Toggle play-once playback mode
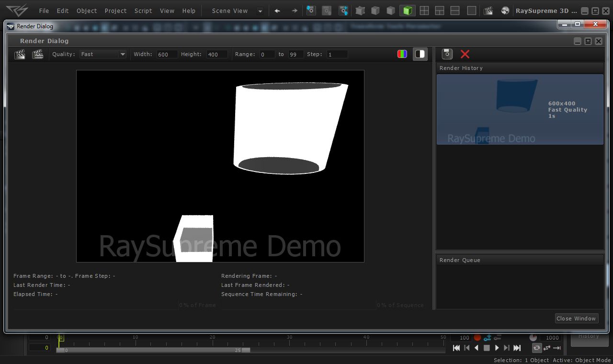The height and width of the screenshot is (364, 613). click(557, 348)
